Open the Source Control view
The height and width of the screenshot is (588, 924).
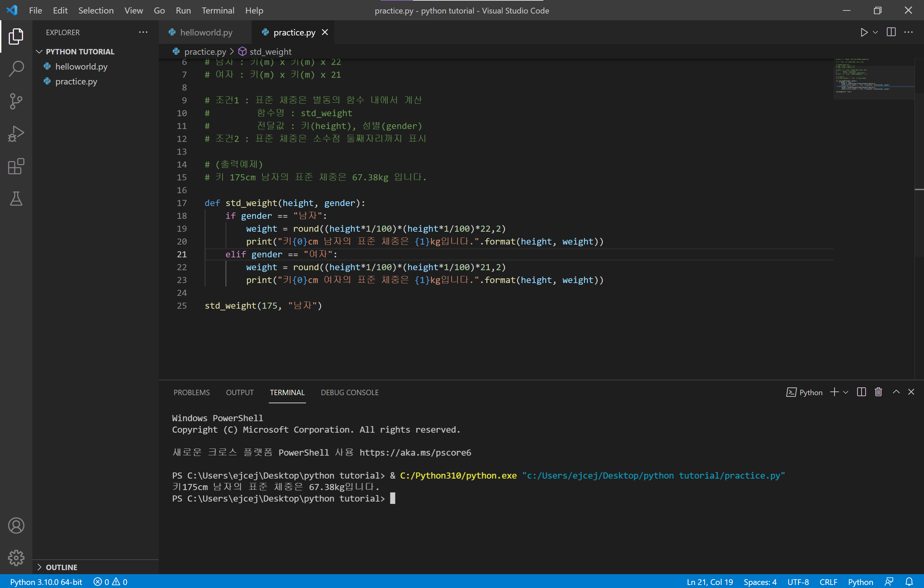(x=16, y=101)
